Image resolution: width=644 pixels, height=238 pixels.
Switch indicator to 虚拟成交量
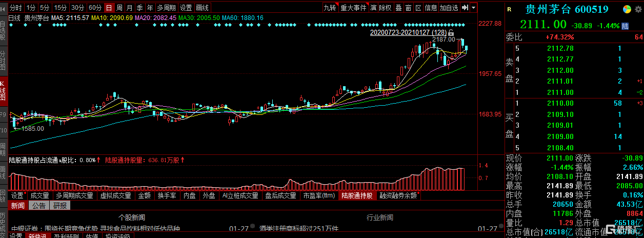coord(116,195)
